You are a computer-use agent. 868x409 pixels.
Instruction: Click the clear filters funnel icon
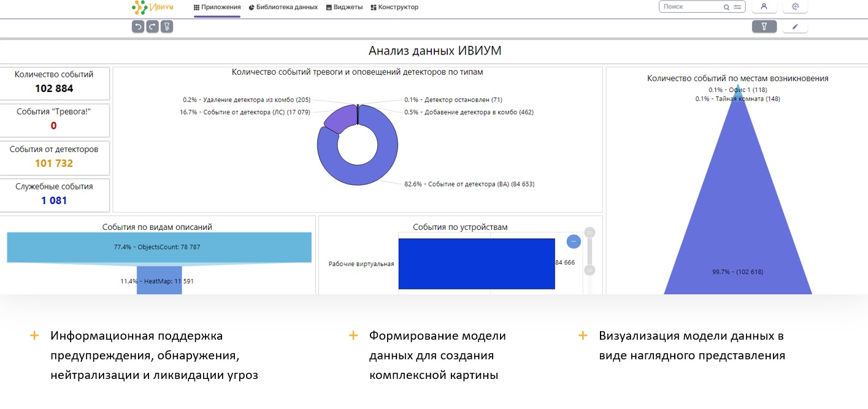pyautogui.click(x=167, y=26)
